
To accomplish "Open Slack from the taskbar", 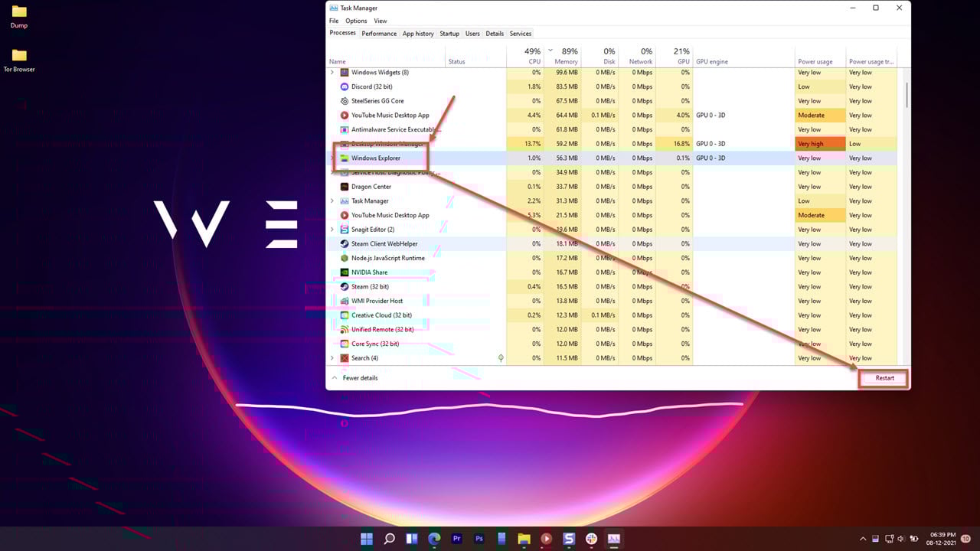I will point(591,539).
